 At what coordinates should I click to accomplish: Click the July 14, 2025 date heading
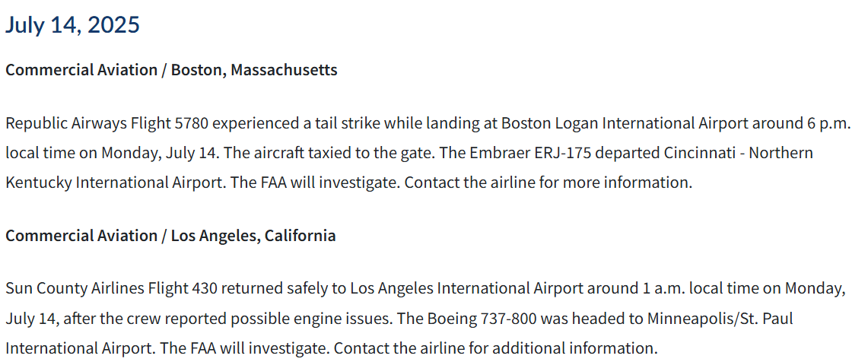coord(72,25)
